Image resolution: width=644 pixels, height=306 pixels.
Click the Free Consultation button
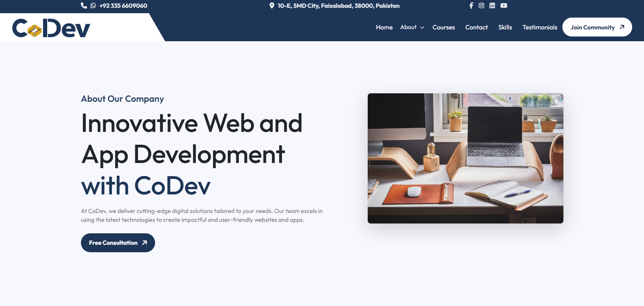(118, 243)
